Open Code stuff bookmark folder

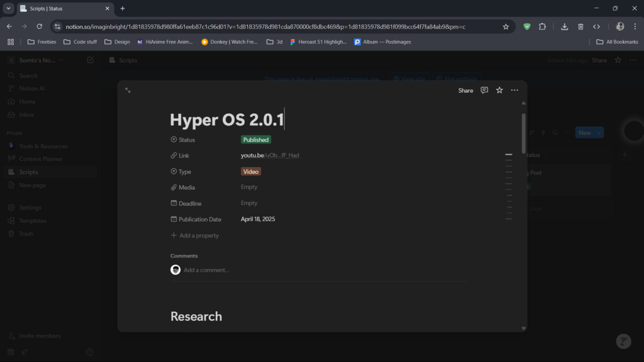coord(81,42)
